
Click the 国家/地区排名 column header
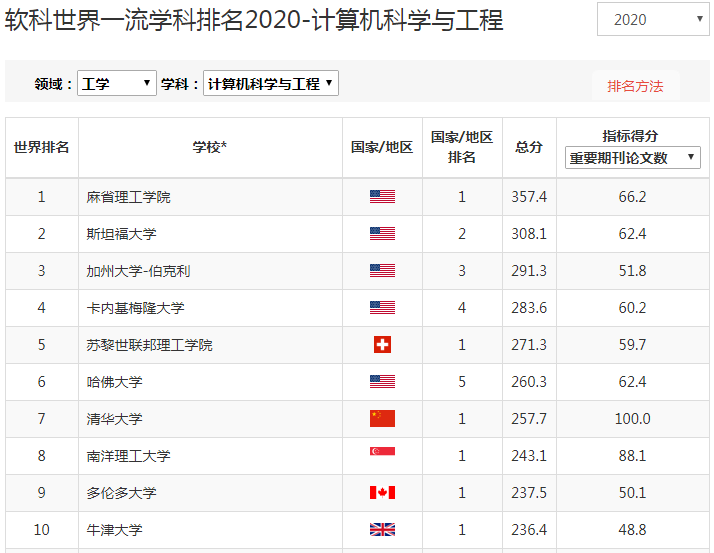462,147
